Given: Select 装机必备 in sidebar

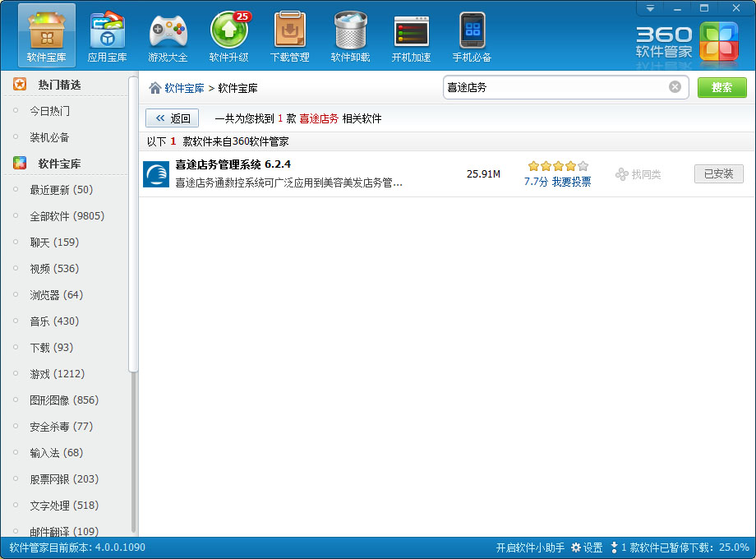Looking at the screenshot, I should click(x=49, y=137).
